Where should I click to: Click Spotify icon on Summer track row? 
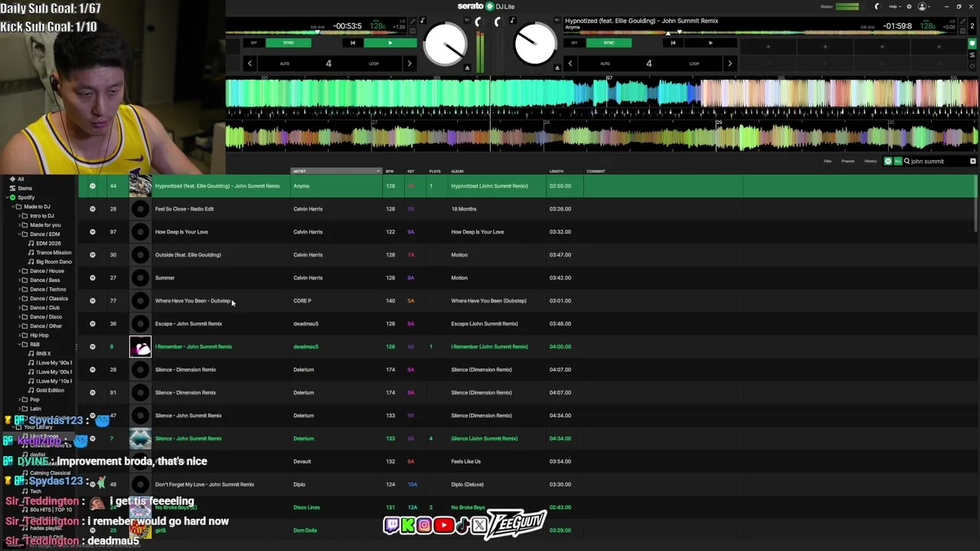(93, 278)
